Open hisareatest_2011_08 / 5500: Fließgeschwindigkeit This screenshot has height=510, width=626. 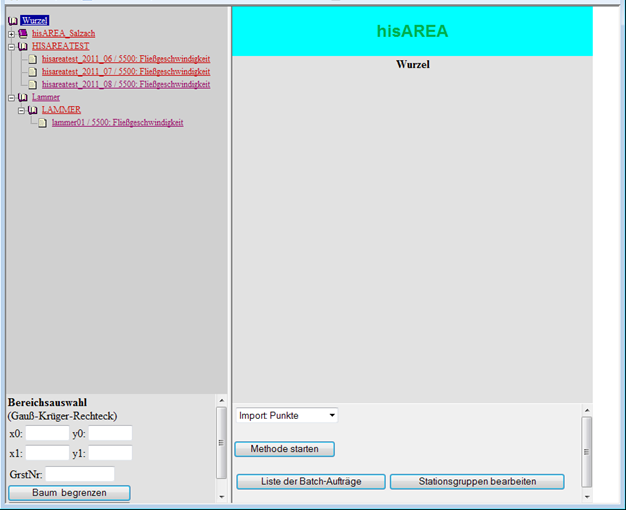(x=126, y=84)
